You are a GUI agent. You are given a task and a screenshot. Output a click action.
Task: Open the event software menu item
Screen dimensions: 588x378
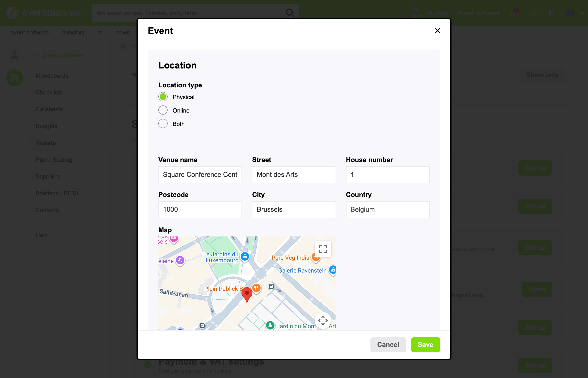point(29,32)
